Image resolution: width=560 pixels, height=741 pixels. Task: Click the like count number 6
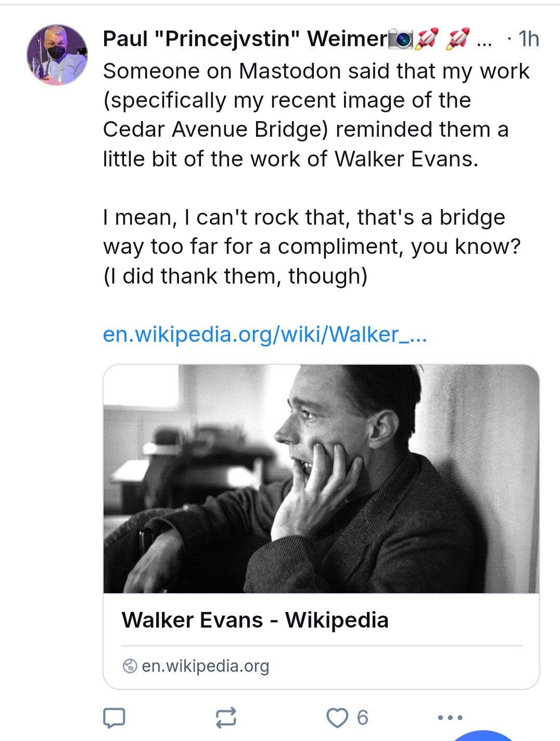click(363, 718)
